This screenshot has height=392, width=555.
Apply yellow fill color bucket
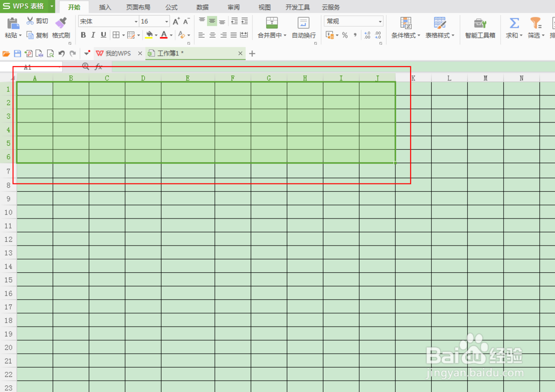click(149, 34)
